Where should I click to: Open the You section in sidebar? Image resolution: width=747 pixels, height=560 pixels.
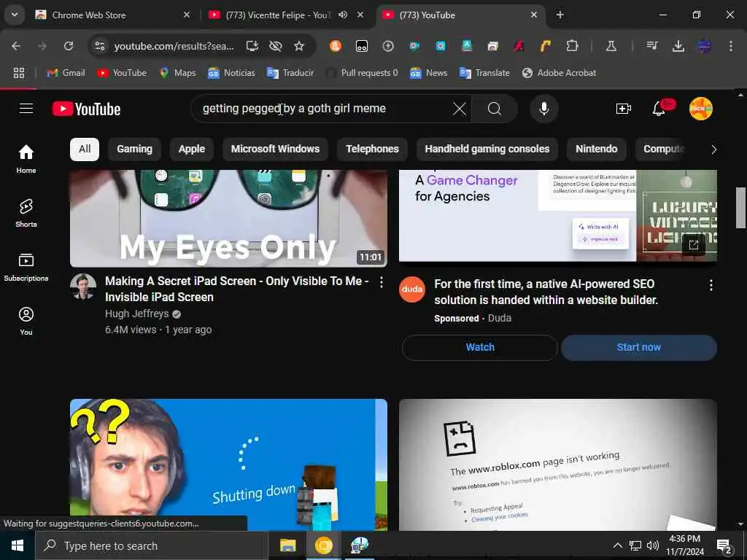point(26,321)
